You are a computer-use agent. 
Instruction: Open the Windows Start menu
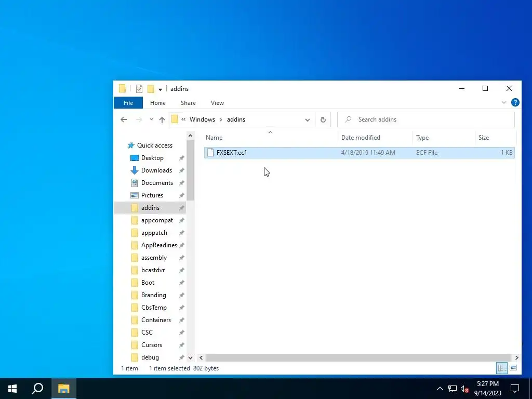tap(12, 389)
